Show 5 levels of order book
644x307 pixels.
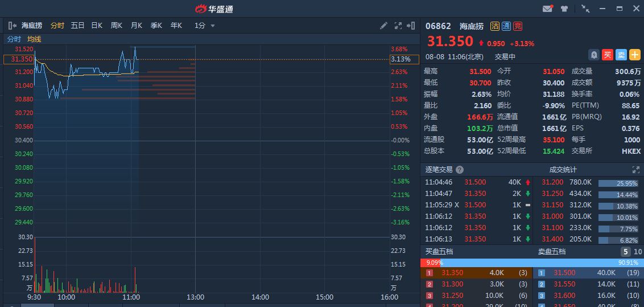point(626,252)
